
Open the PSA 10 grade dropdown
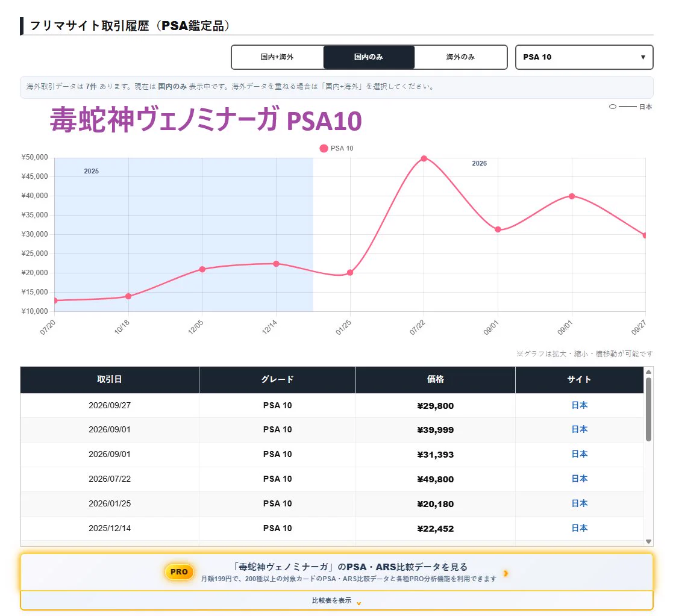(584, 57)
